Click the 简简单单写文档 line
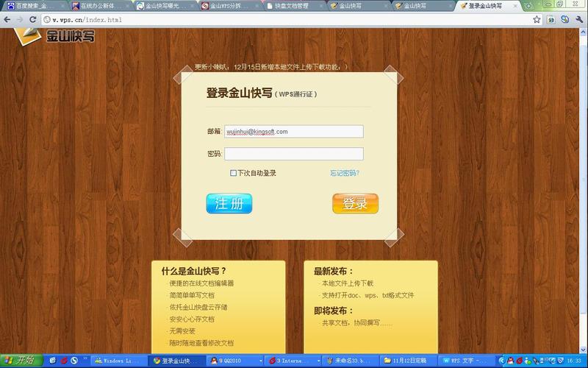The image size is (588, 368). pyautogui.click(x=192, y=295)
